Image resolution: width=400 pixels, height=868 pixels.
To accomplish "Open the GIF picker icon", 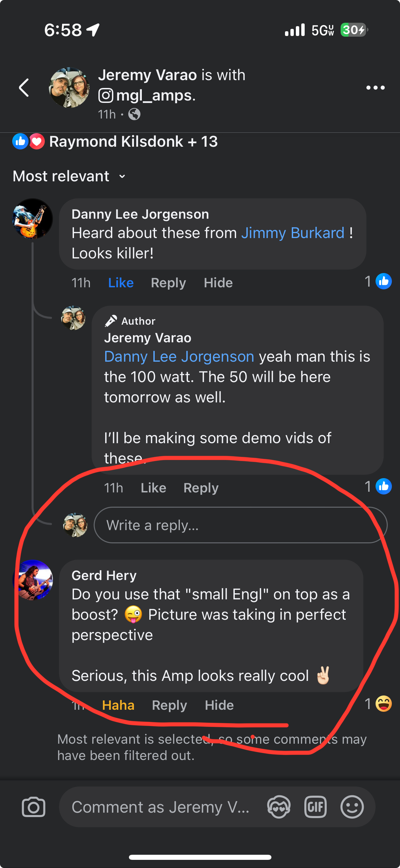I will (x=315, y=807).
